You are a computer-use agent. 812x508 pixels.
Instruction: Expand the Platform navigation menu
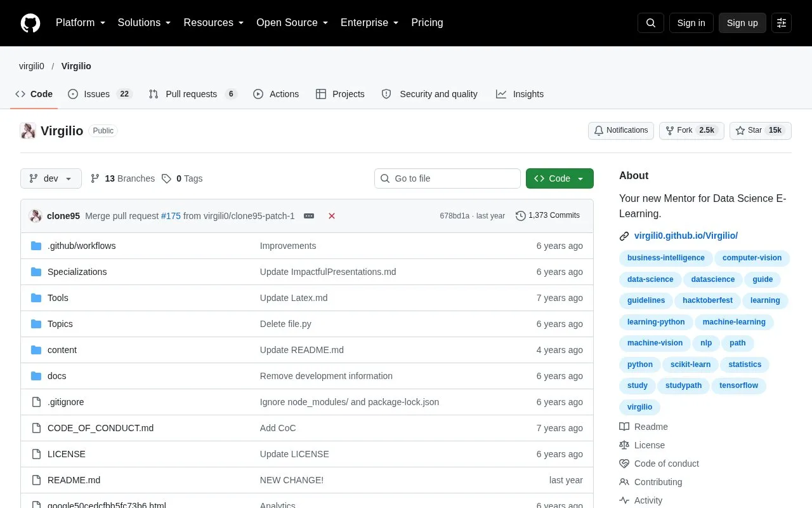81,23
